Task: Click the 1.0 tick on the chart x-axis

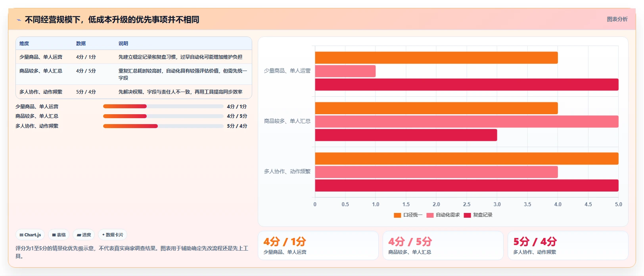Action: point(376,205)
